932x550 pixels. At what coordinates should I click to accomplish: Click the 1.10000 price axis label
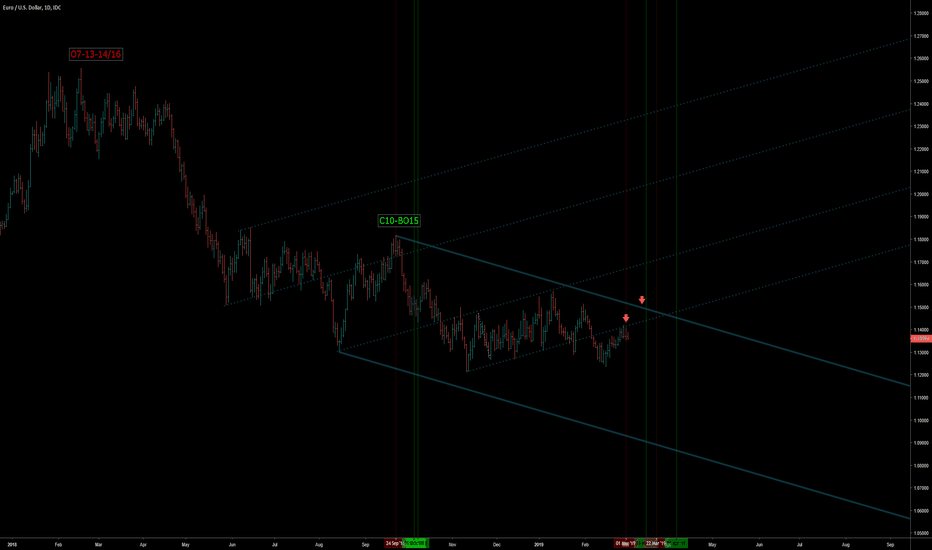tap(921, 420)
